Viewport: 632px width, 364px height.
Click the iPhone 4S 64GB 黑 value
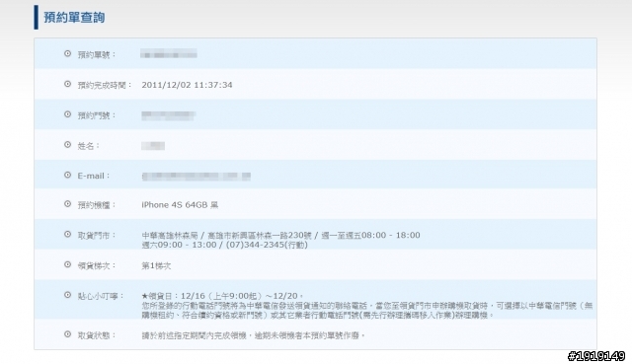click(180, 205)
